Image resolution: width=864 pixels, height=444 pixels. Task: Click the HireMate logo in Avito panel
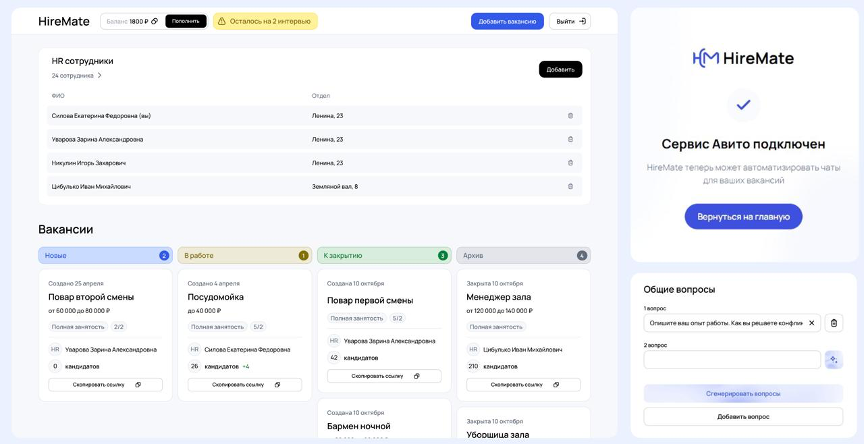pos(743,58)
